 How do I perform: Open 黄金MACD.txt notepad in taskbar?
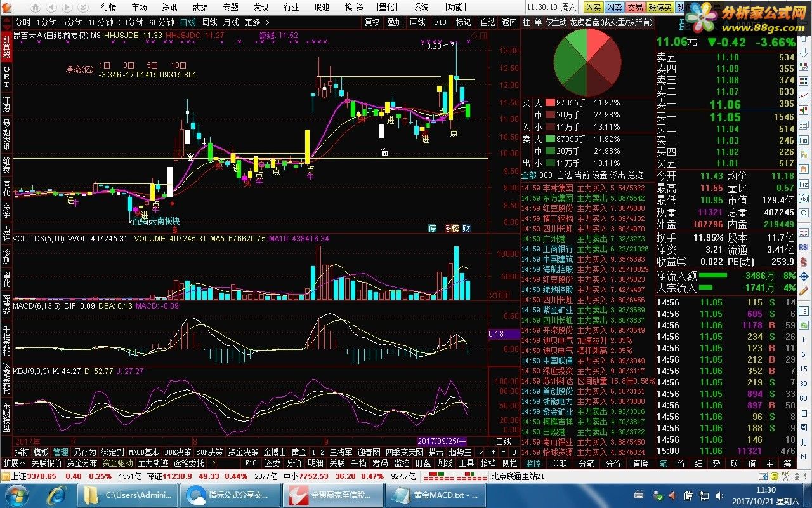(x=435, y=495)
